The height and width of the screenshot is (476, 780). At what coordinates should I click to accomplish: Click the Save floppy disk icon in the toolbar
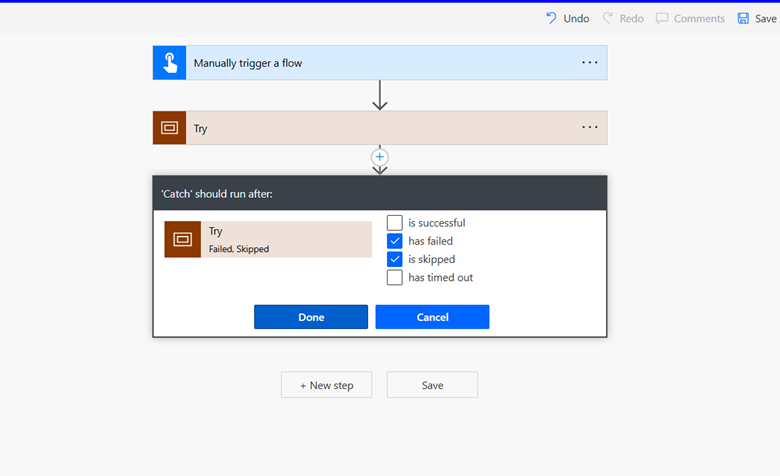[743, 18]
